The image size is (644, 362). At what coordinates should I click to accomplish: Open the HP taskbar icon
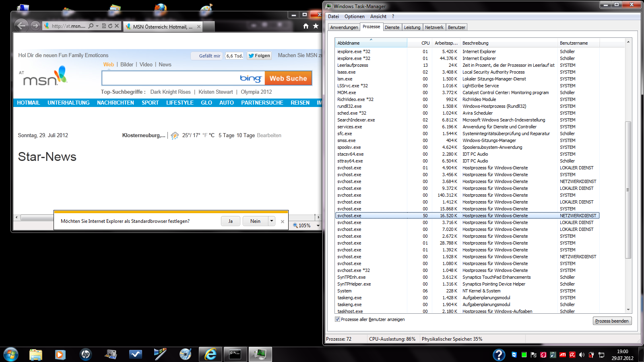tap(85, 354)
